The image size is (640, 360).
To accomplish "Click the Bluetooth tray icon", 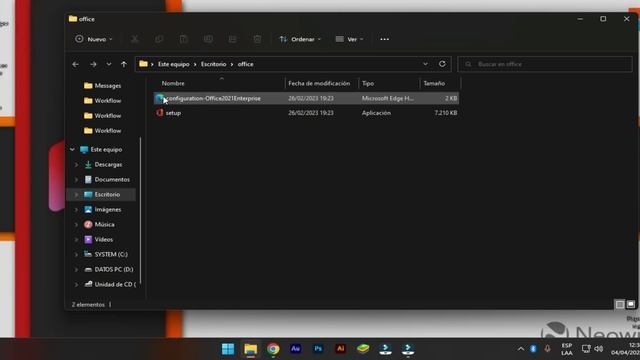I will pyautogui.click(x=533, y=349).
